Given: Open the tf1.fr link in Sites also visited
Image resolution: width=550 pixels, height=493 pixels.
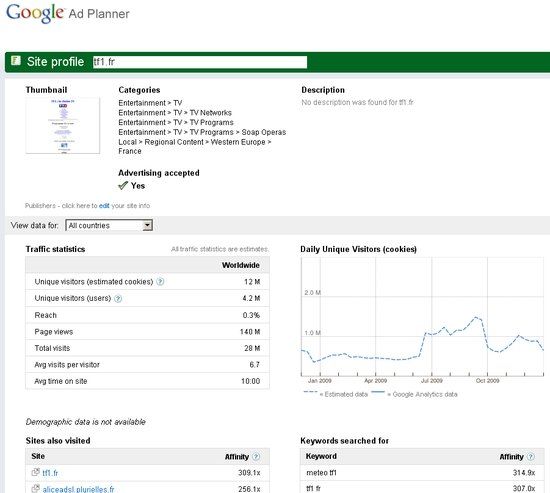Looking at the screenshot, I should point(50,473).
